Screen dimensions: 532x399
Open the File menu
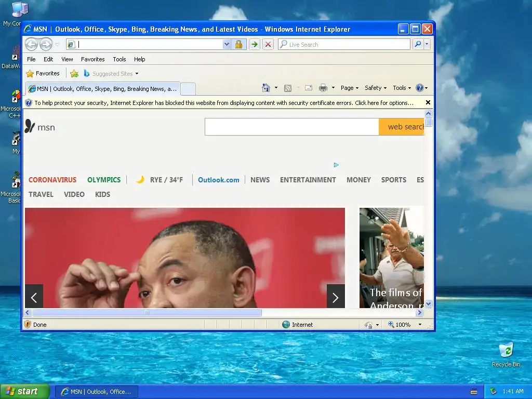(x=31, y=59)
